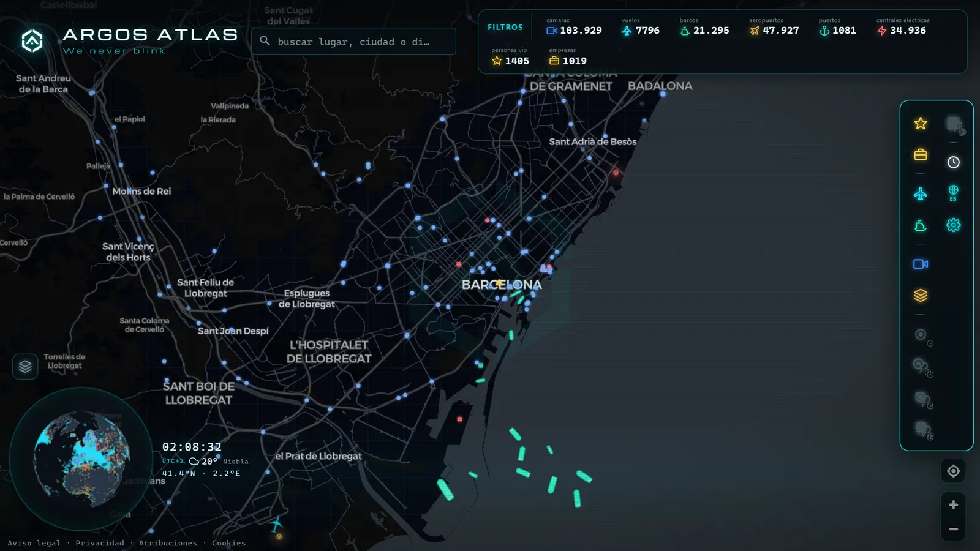Click the magnifier icon in the search box
The height and width of the screenshot is (551, 980).
(x=265, y=41)
